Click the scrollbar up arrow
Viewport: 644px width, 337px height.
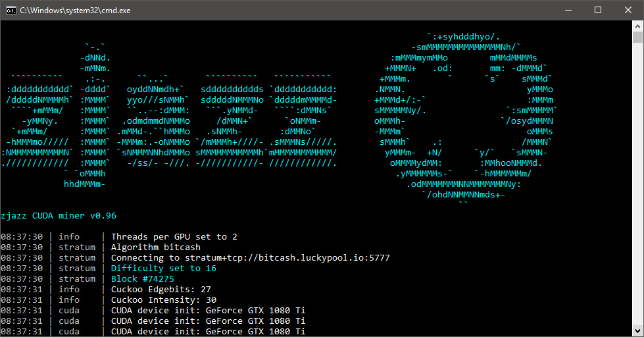637,26
